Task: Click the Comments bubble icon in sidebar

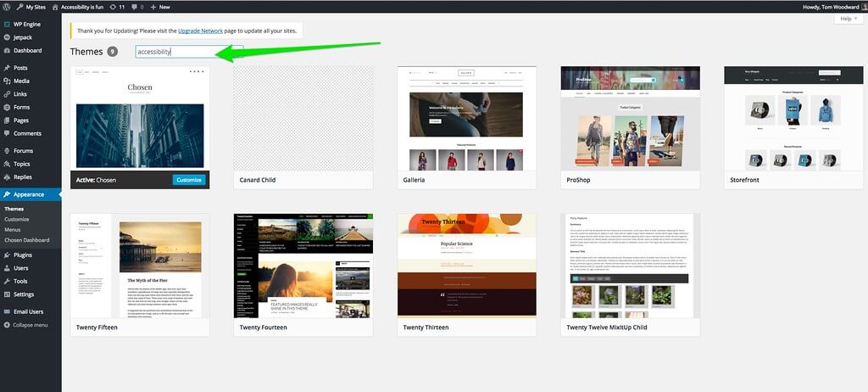Action: (6, 133)
